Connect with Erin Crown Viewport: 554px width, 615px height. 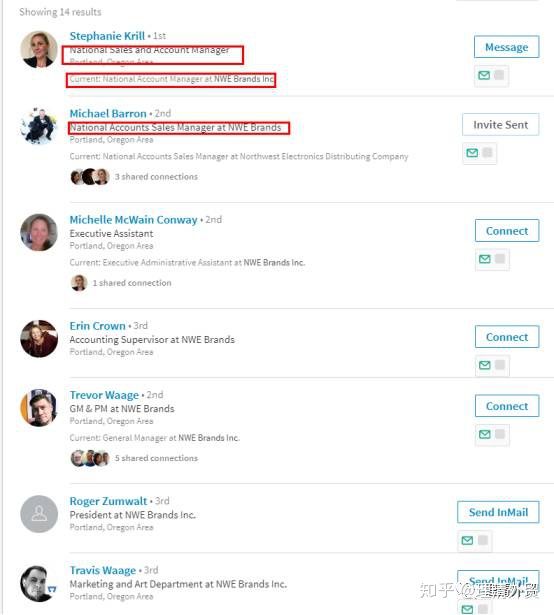[507, 337]
